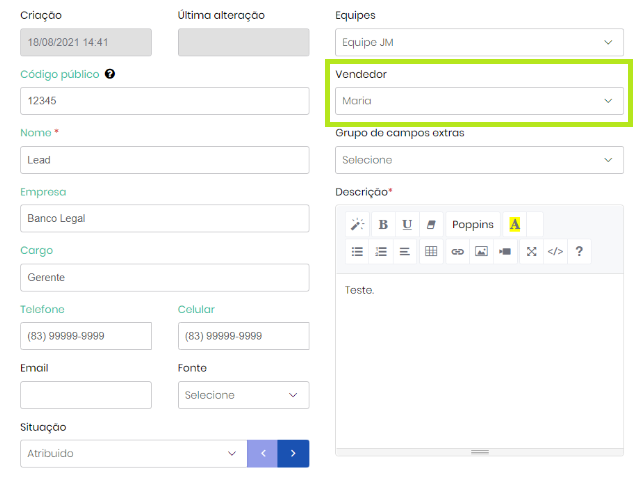Open the Poppins font family dropdown
The image size is (635, 483).
472,224
